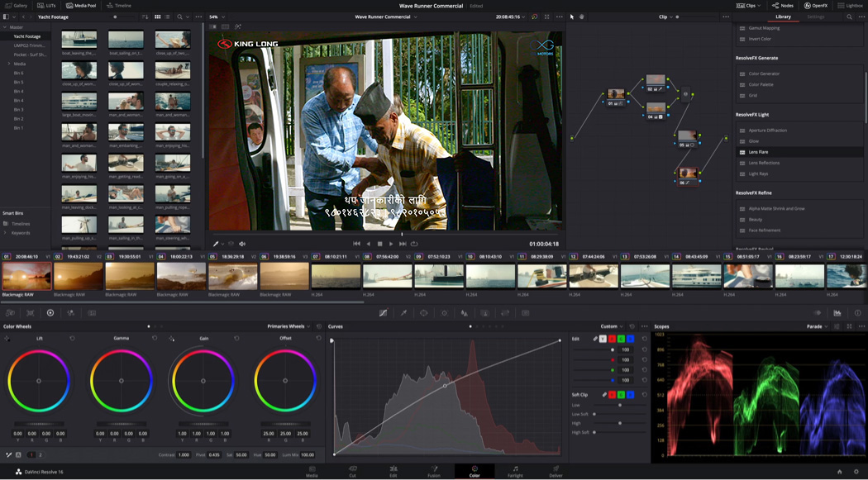Open the Parade scope type dropdown
Screen dimensions: 868x480
click(817, 326)
